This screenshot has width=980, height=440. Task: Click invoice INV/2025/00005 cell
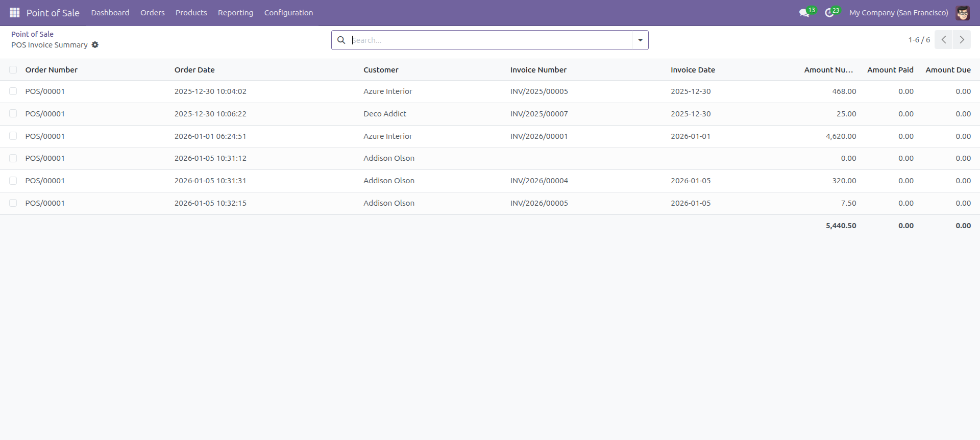tap(539, 91)
